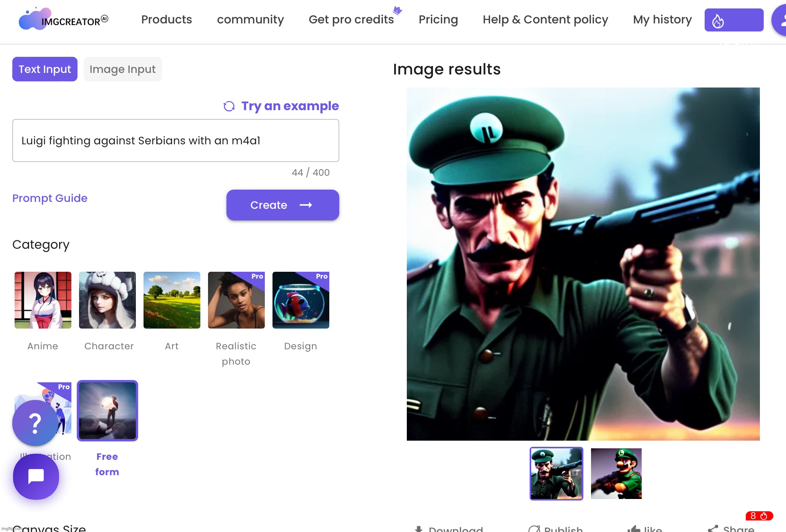Click the Create button arrow icon
786x532 pixels.
coord(306,205)
